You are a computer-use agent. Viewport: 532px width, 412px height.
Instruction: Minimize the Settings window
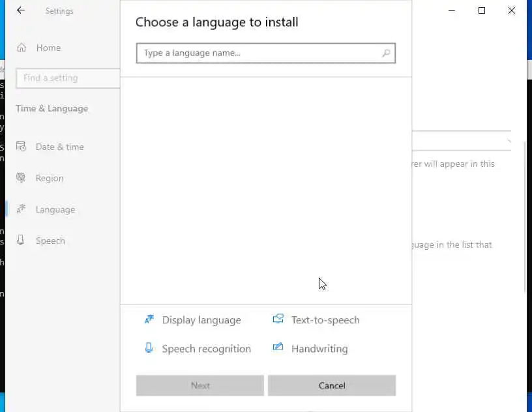click(x=452, y=10)
